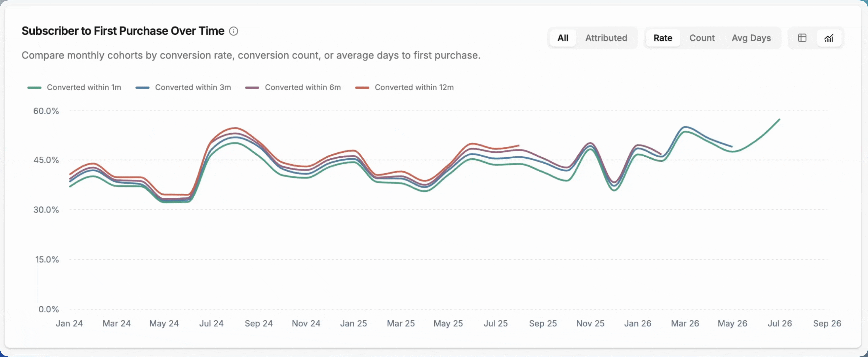
Task: Click the Sep 26 x-axis label
Action: [827, 324]
